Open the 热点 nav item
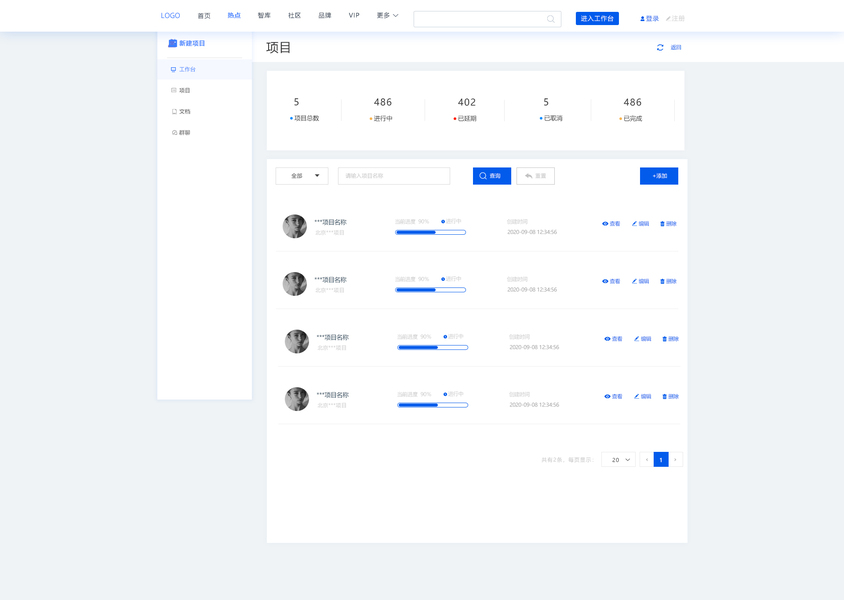Image resolution: width=844 pixels, height=600 pixels. pos(234,16)
